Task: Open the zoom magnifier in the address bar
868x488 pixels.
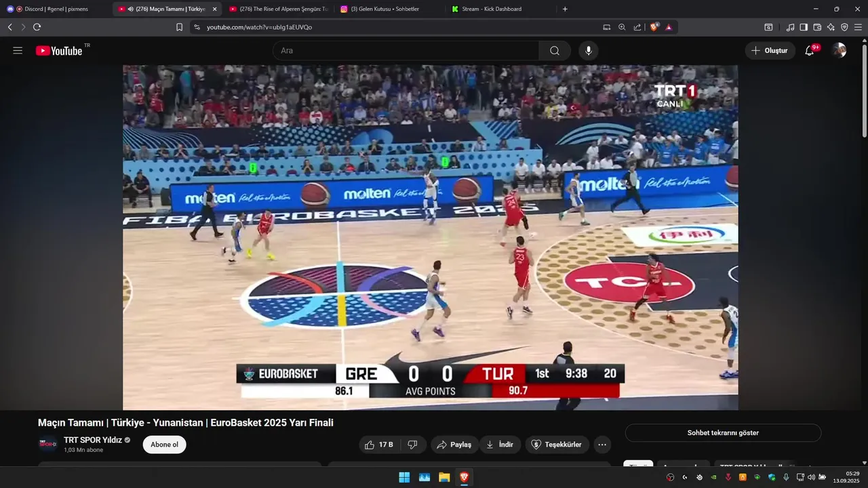Action: (622, 27)
